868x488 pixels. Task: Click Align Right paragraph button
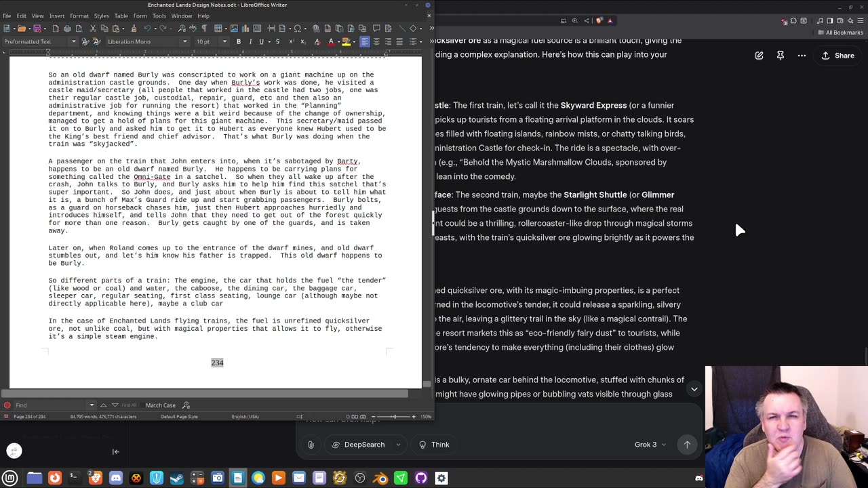(x=388, y=41)
